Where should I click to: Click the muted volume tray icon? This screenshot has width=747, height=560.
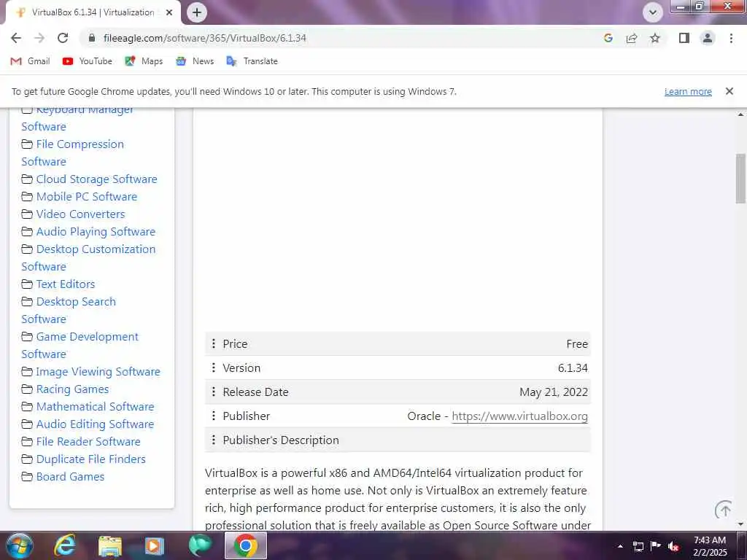(x=673, y=546)
